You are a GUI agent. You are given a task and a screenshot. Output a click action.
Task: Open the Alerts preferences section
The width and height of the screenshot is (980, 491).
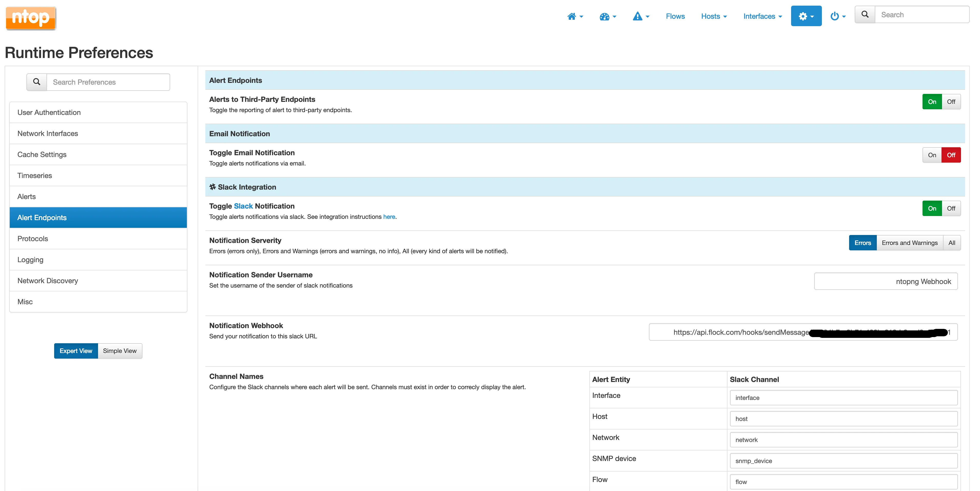[x=98, y=196]
